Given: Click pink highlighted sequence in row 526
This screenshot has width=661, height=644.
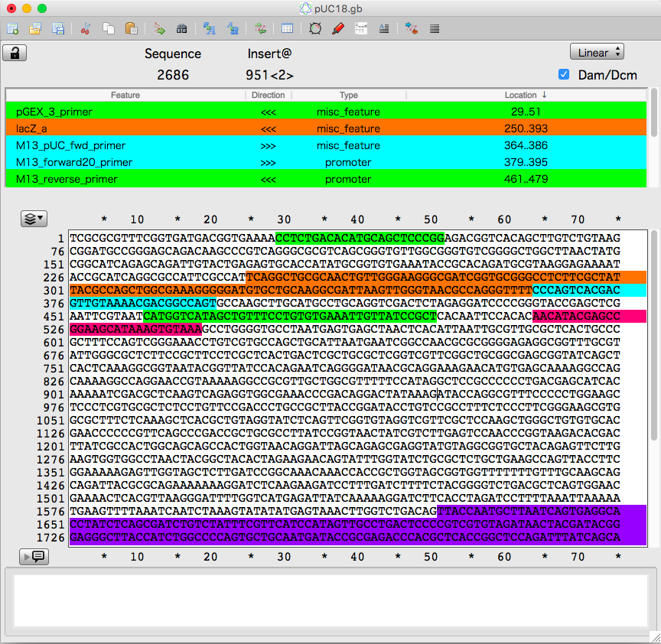Looking at the screenshot, I should click(135, 329).
